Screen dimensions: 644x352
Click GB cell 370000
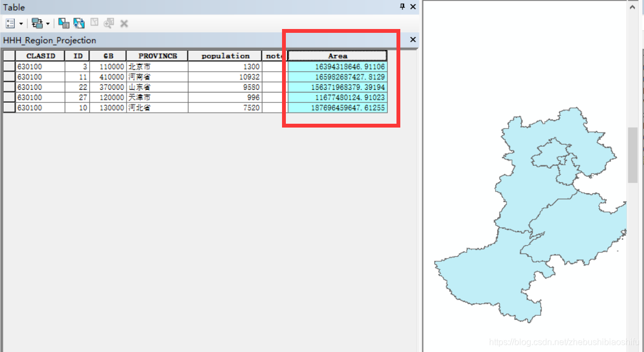pos(108,87)
